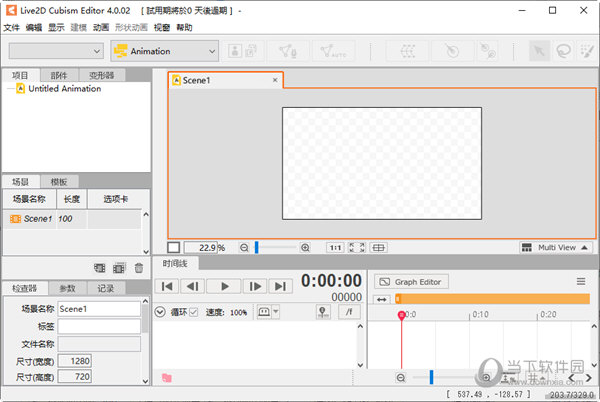This screenshot has width=600, height=402.
Task: Add a new scene in scene panel
Action: tap(99, 268)
